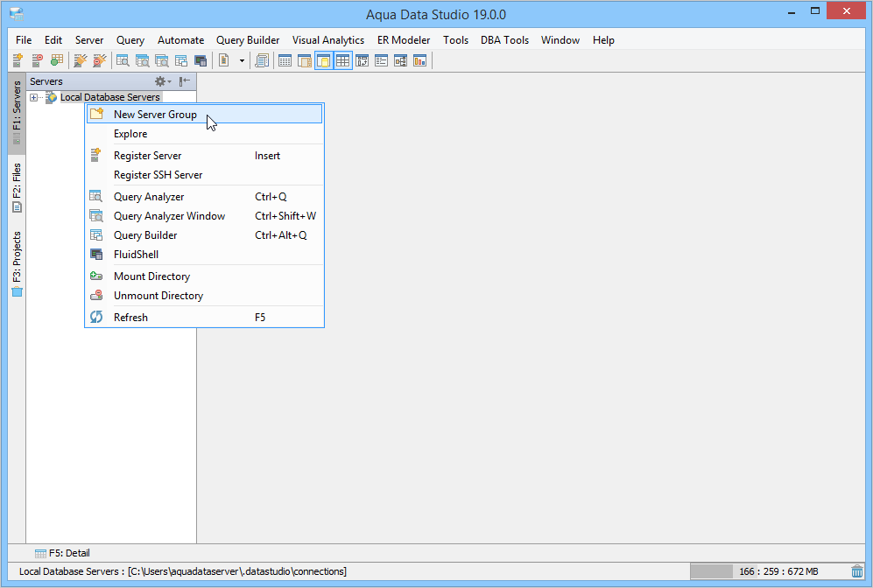
Task: Open the new document dropdown arrow
Action: (242, 60)
